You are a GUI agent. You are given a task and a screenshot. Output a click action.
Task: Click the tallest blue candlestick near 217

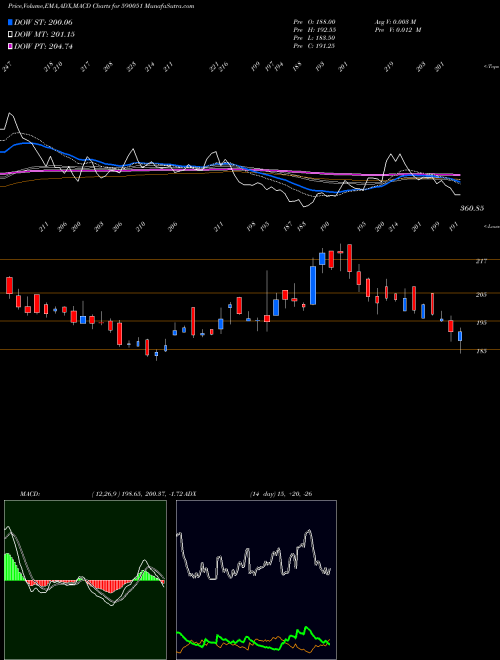(x=313, y=285)
